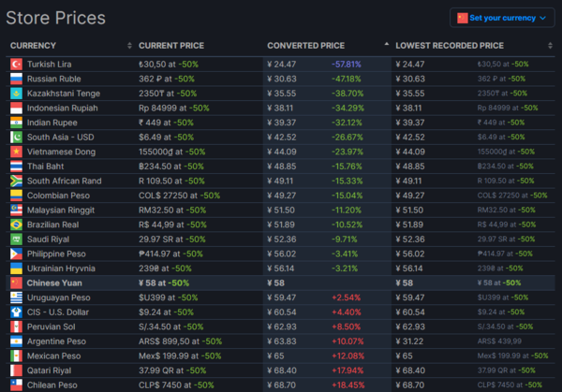This screenshot has width=562, height=392.
Task: Select the Kazakhstani Tenge currency name
Action: click(x=64, y=94)
